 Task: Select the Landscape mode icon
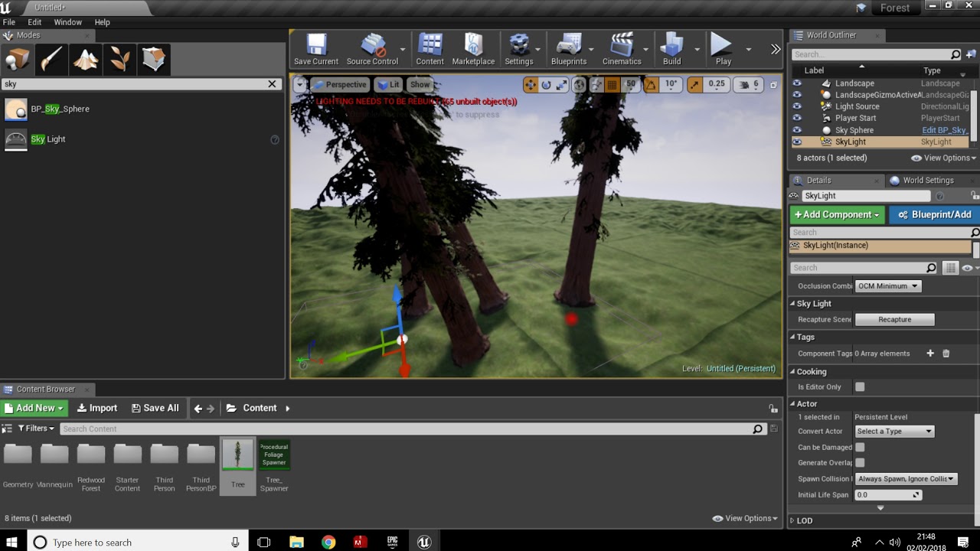pos(85,59)
